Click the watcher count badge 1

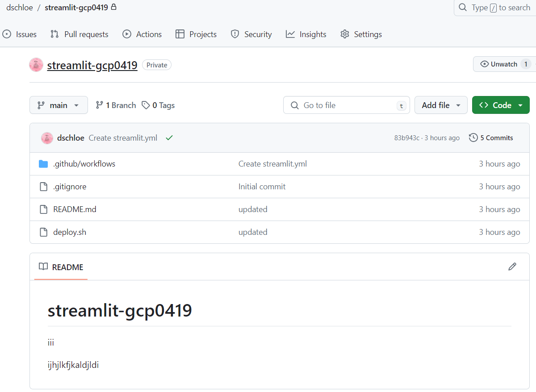pyautogui.click(x=526, y=64)
